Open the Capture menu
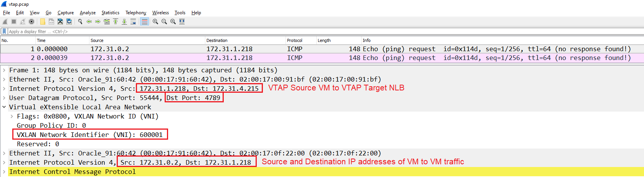The height and width of the screenshot is (177, 644). pyautogui.click(x=66, y=13)
